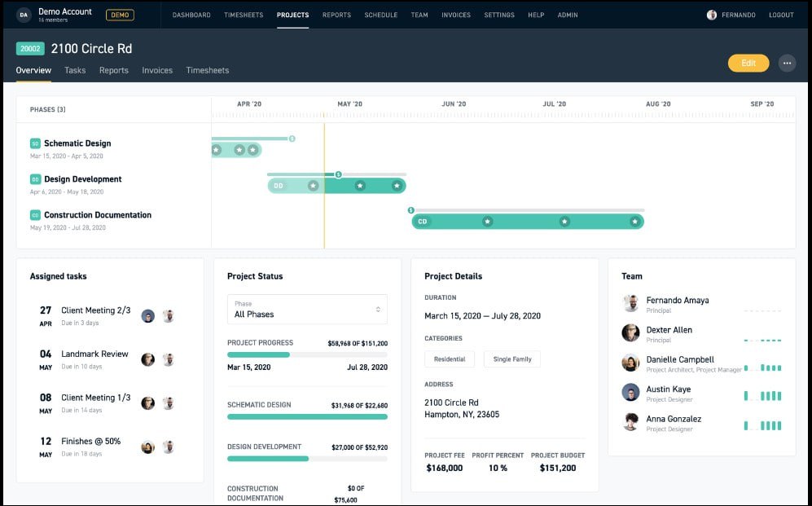
Task: Click the Residential category tag
Action: pos(450,359)
